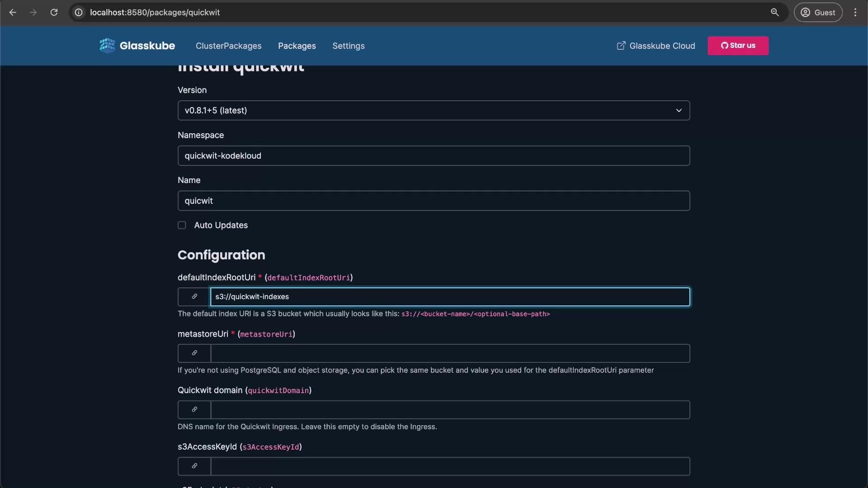Click the pink metastoreUri code label
868x488 pixels.
[266, 334]
